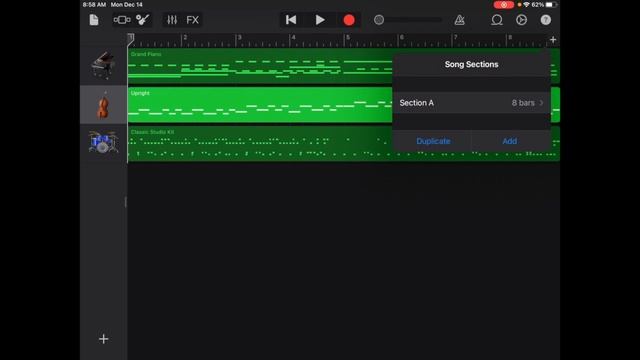Toggle the FX button
The image size is (640, 360).
(x=193, y=20)
